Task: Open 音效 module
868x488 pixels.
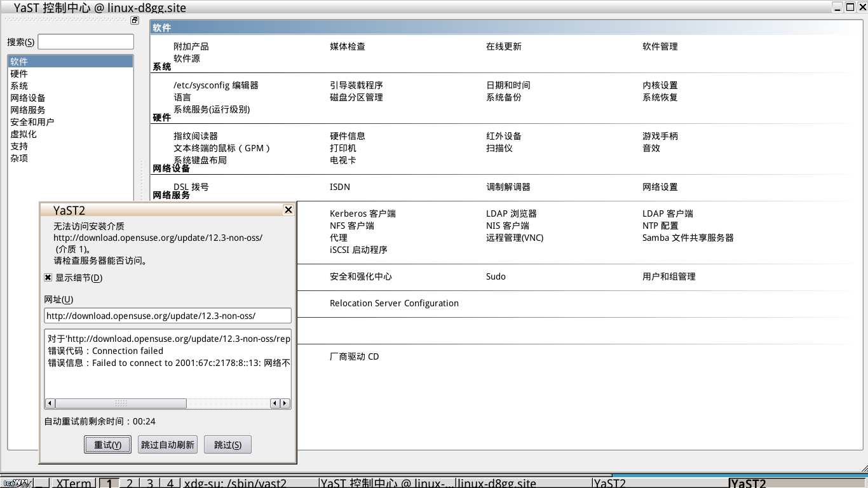Action: pyautogui.click(x=651, y=148)
